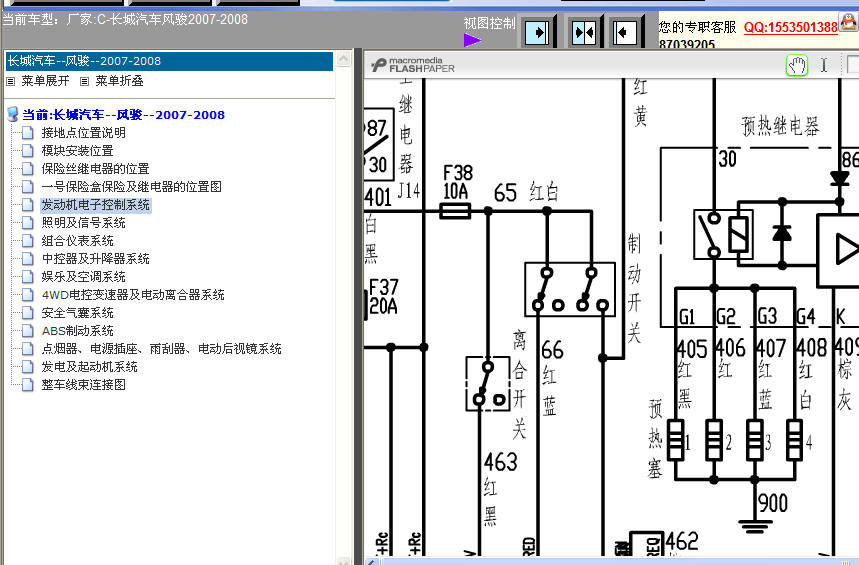The image size is (859, 565).
Task: Click the 预热继电器 label in diagram
Action: pyautogui.click(x=780, y=126)
